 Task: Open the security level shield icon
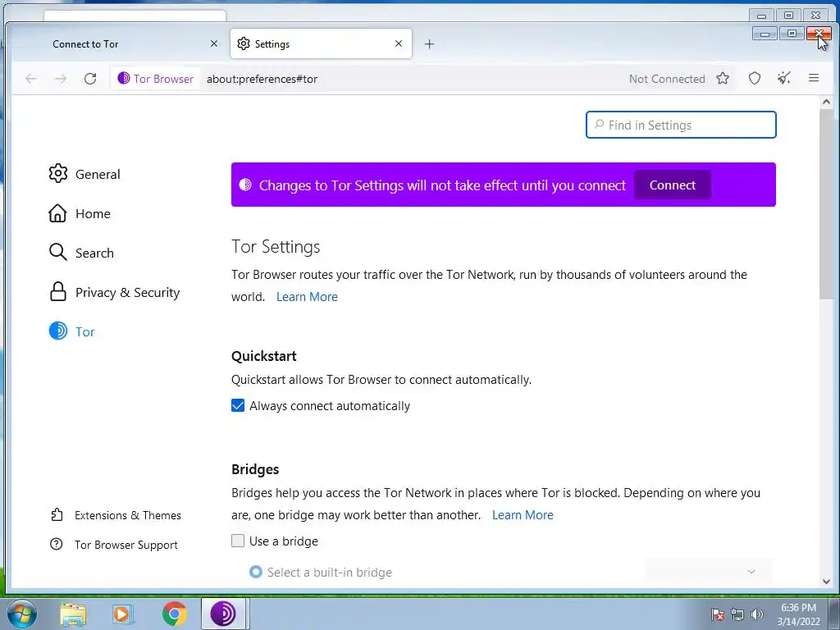[x=755, y=79]
